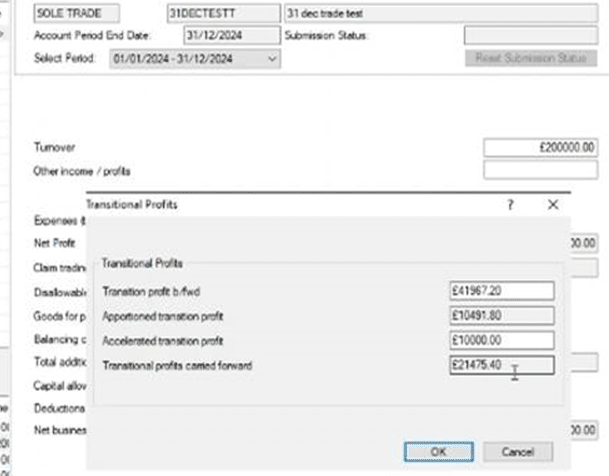Close the Transitional Profits dialog with X

click(553, 204)
